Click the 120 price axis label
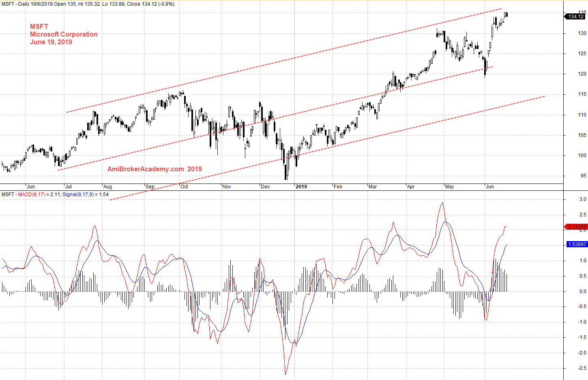Screen dimensions: 588x380 click(582, 74)
